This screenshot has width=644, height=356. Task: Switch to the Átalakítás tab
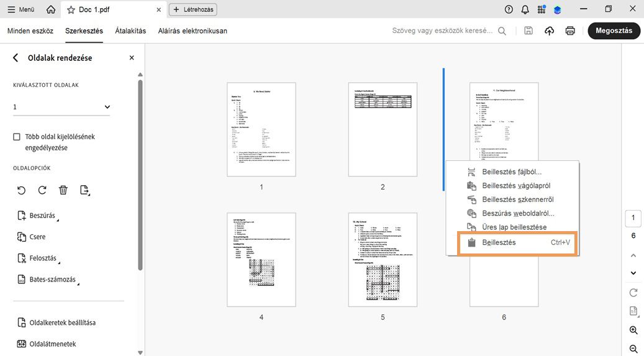coord(130,31)
